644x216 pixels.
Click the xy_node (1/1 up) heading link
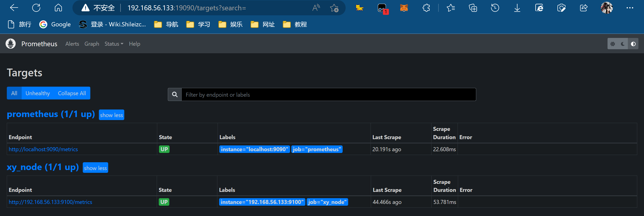[x=43, y=167]
